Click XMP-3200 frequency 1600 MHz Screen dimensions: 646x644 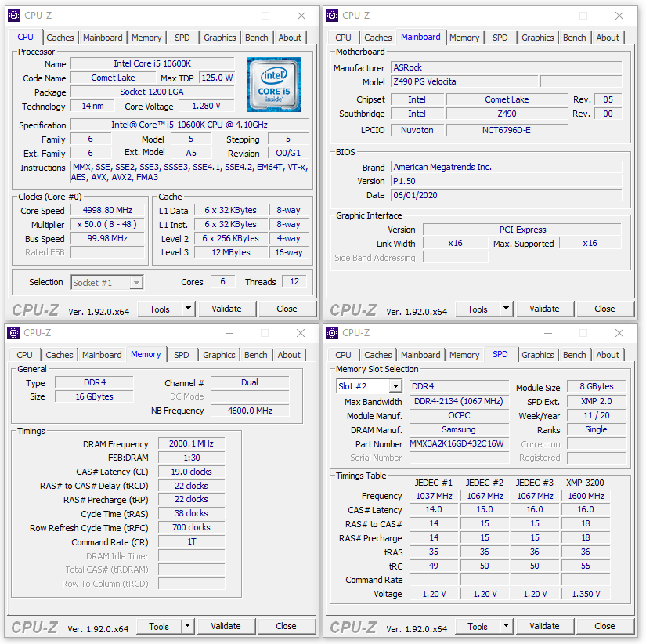pos(586,496)
